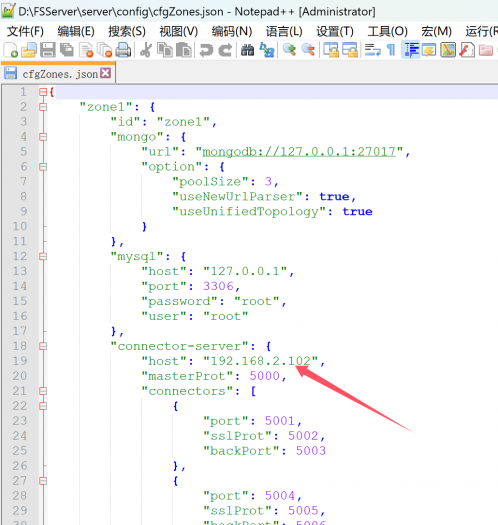Screen dimensions: 498x525
Task: Toggle Word wrap toolbar button
Action: click(x=372, y=50)
